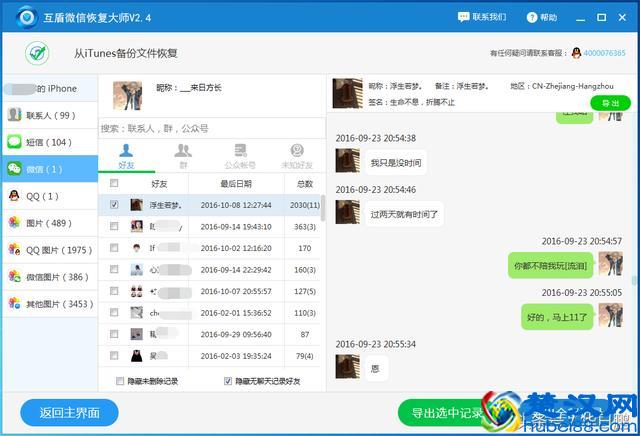Screen dimensions: 640x436
Task: Click the sender avatar beside 你都不陪我玩 message
Action: click(x=611, y=264)
